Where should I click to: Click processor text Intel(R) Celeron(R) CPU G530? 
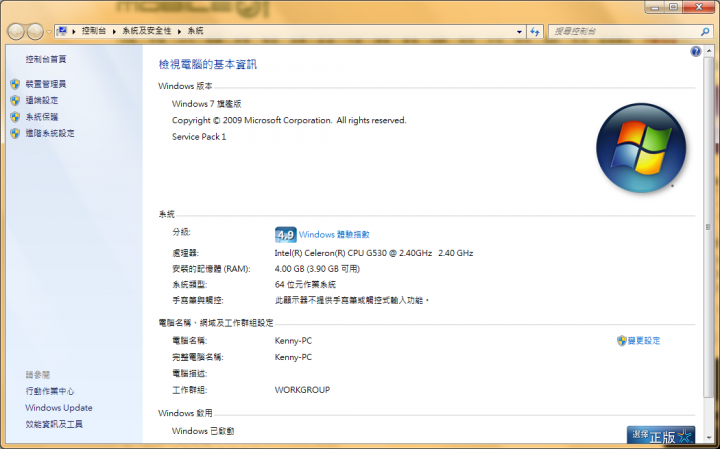(x=374, y=253)
